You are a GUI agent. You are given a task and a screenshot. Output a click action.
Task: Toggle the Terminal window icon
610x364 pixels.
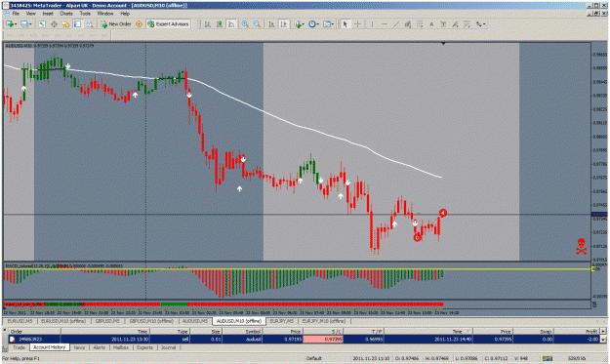(77, 24)
